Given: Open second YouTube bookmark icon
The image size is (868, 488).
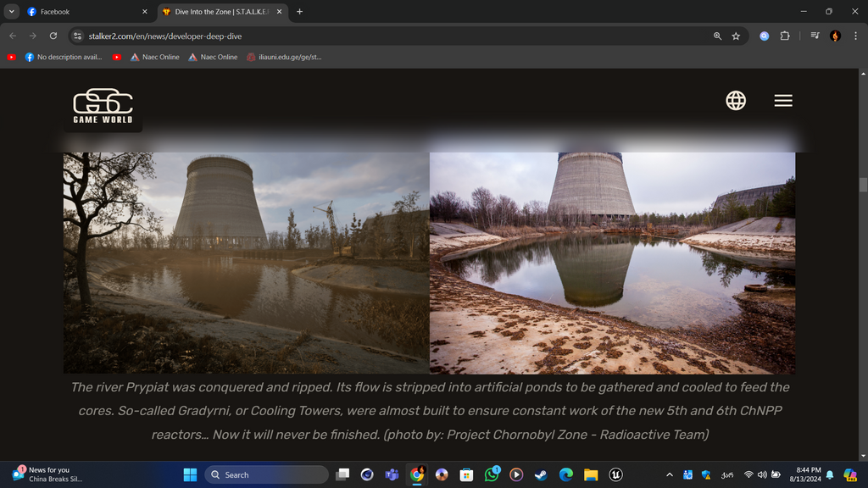Looking at the screenshot, I should [116, 57].
